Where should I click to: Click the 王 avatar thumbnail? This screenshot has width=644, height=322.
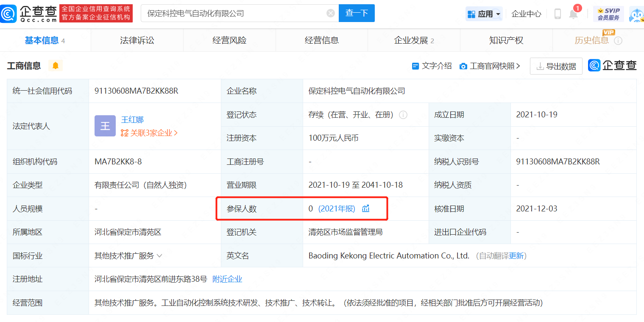coord(105,126)
